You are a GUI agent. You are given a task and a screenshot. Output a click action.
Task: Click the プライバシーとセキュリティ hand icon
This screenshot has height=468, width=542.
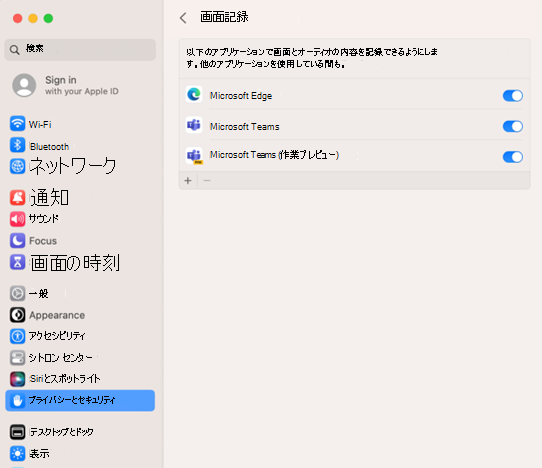click(17, 401)
